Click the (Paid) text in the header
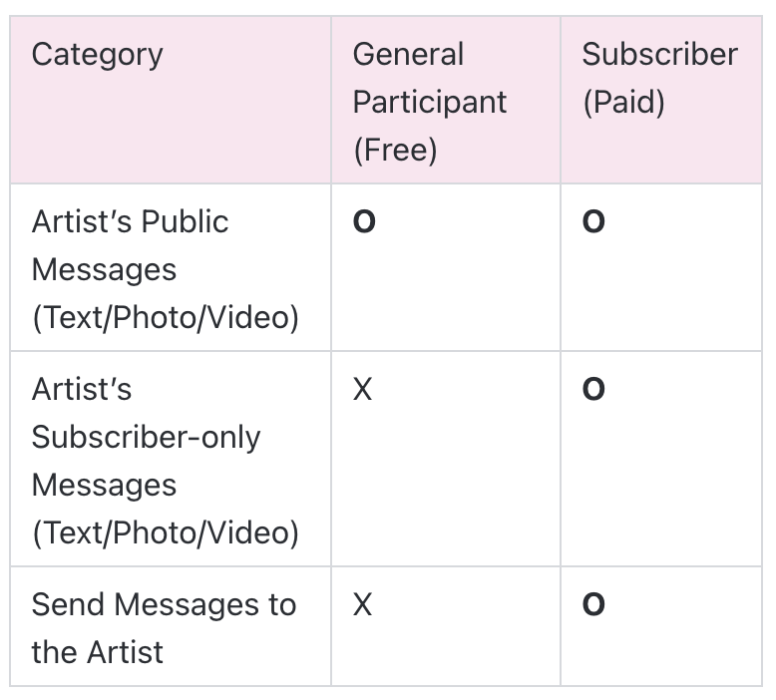The image size is (776, 700). [x=623, y=103]
